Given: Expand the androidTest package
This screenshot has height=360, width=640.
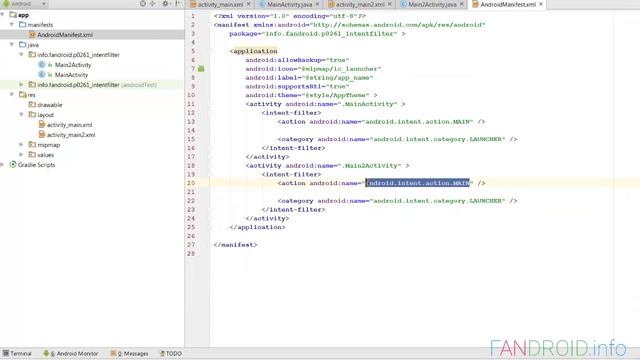Looking at the screenshot, I should (x=22, y=84).
